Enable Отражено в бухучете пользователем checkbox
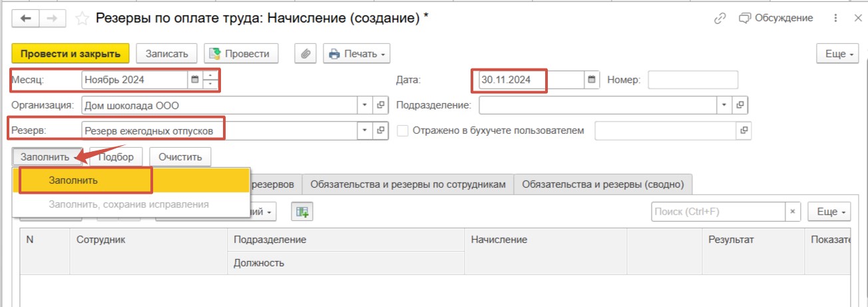The height and width of the screenshot is (307, 868). click(x=402, y=131)
